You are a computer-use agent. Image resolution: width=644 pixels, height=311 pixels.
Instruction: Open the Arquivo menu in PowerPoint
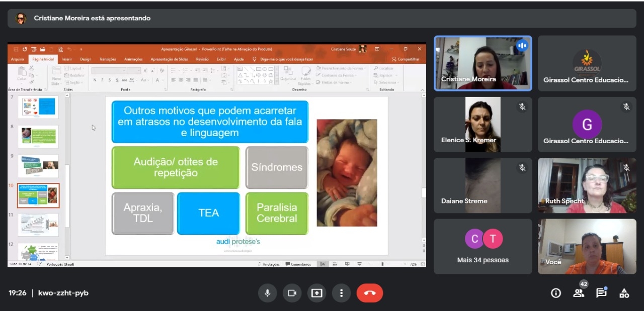(x=18, y=59)
